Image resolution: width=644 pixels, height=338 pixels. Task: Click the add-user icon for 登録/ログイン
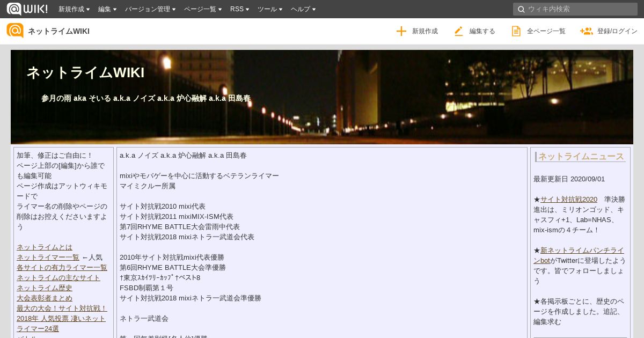[x=586, y=31]
